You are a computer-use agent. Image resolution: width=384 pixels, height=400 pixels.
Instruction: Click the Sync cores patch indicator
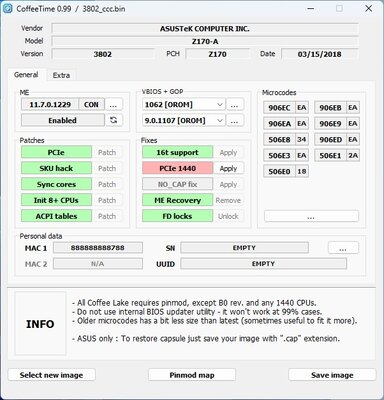coord(56,184)
